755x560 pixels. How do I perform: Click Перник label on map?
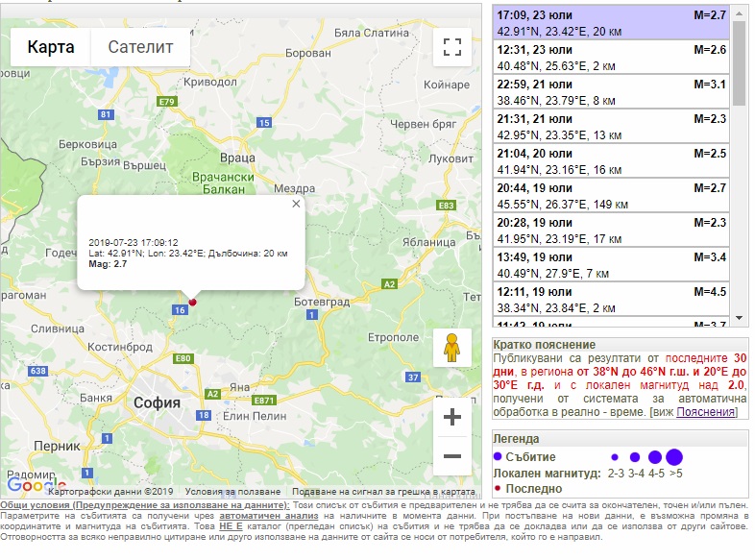(x=57, y=447)
